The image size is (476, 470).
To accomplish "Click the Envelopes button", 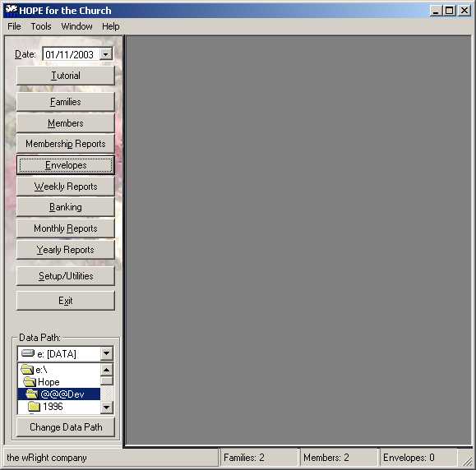I will (x=66, y=165).
